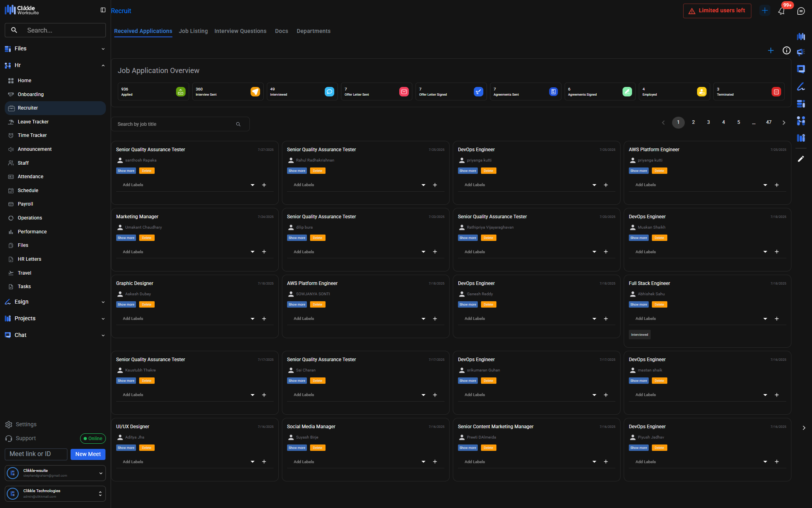The height and width of the screenshot is (508, 812).
Task: Click the info circle icon
Action: (787, 50)
